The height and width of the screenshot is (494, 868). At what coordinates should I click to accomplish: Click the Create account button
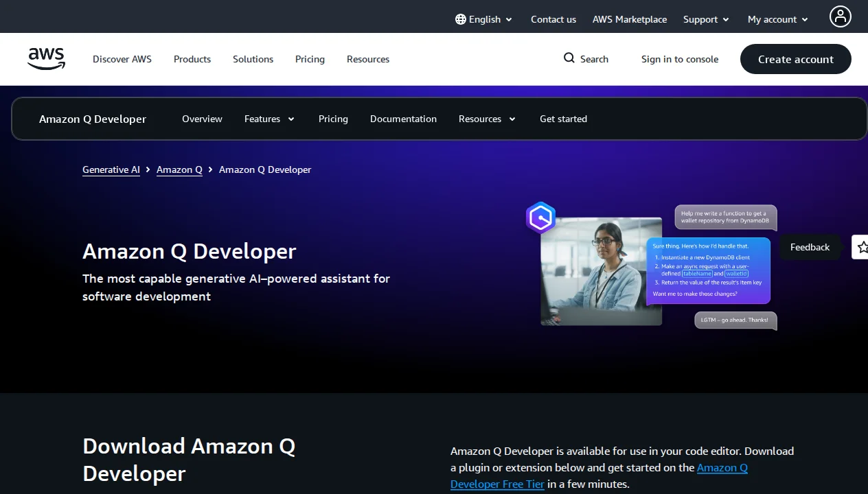click(x=795, y=59)
